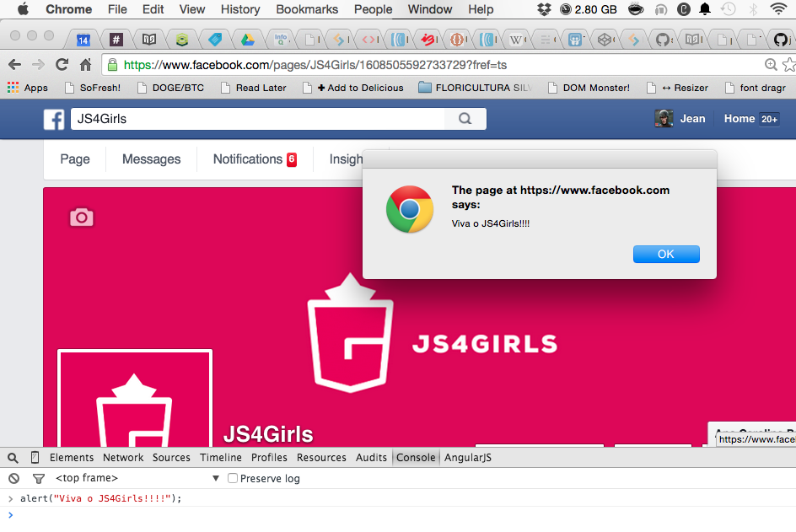Screen dimensions: 796x532
Task: Switch to the Network DevTools tab
Action: point(123,457)
